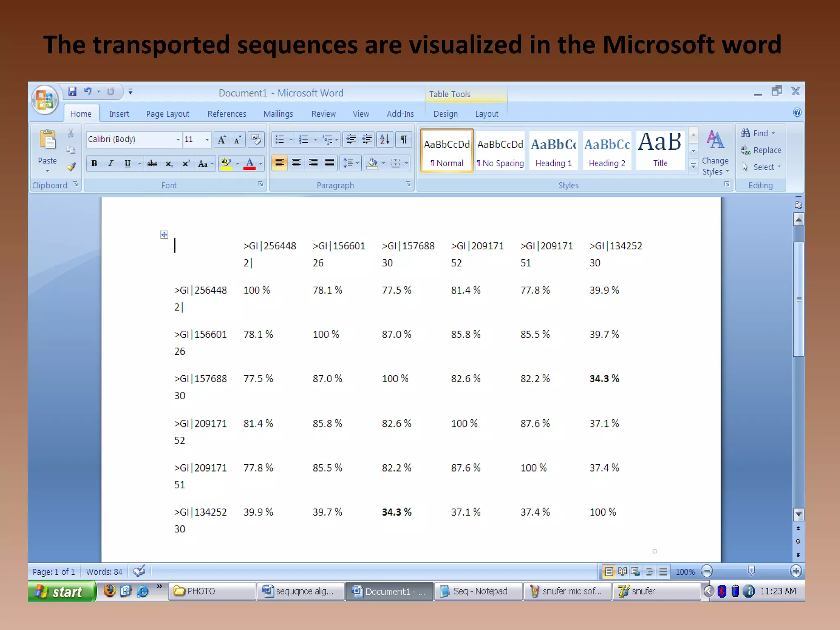Open the Font dialog launcher
Image resolution: width=840 pixels, height=630 pixels.
pyautogui.click(x=260, y=184)
